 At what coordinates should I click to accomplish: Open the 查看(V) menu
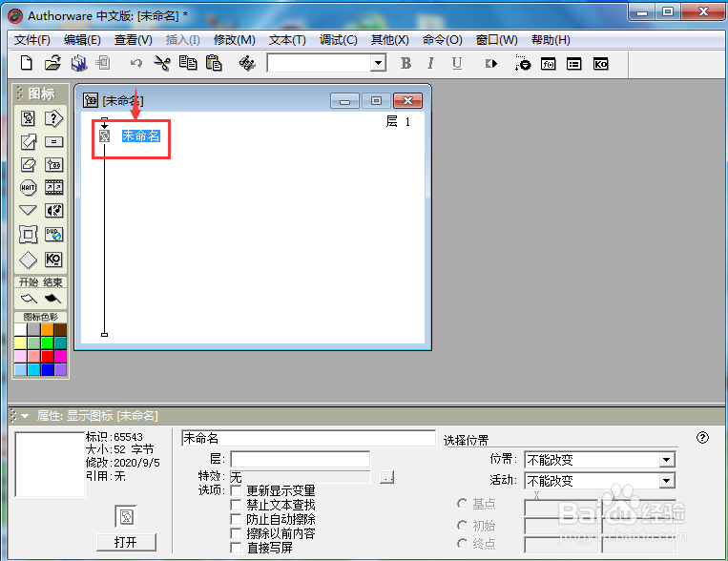[x=134, y=40]
